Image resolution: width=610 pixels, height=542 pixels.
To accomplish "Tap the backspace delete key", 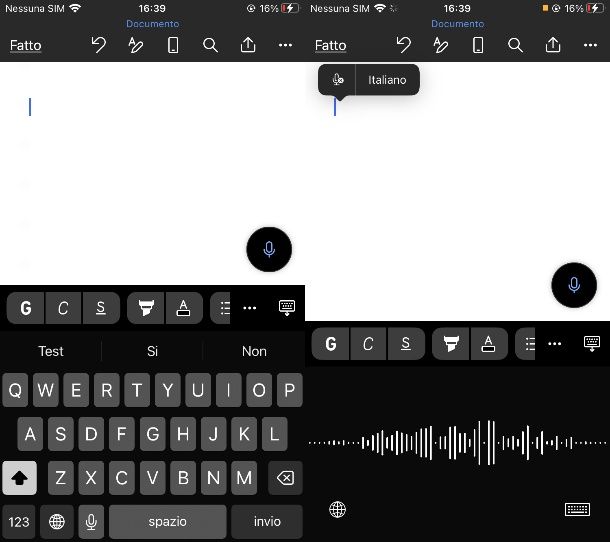I will pyautogui.click(x=285, y=478).
